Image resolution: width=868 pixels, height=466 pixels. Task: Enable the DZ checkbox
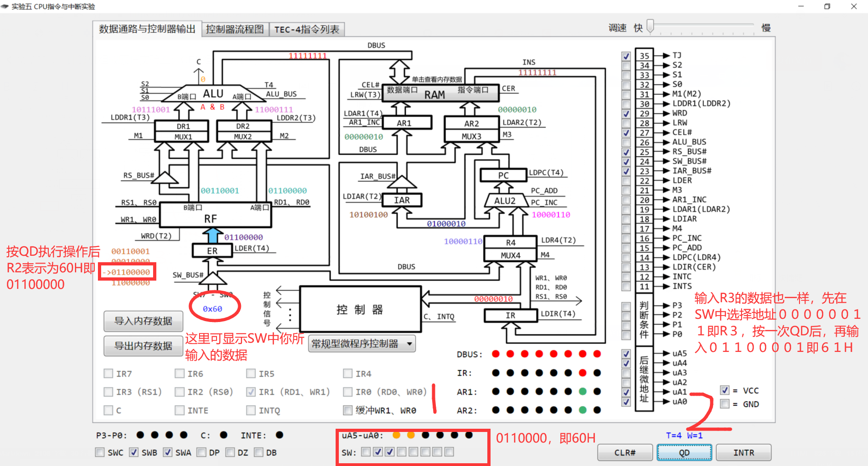[230, 453]
